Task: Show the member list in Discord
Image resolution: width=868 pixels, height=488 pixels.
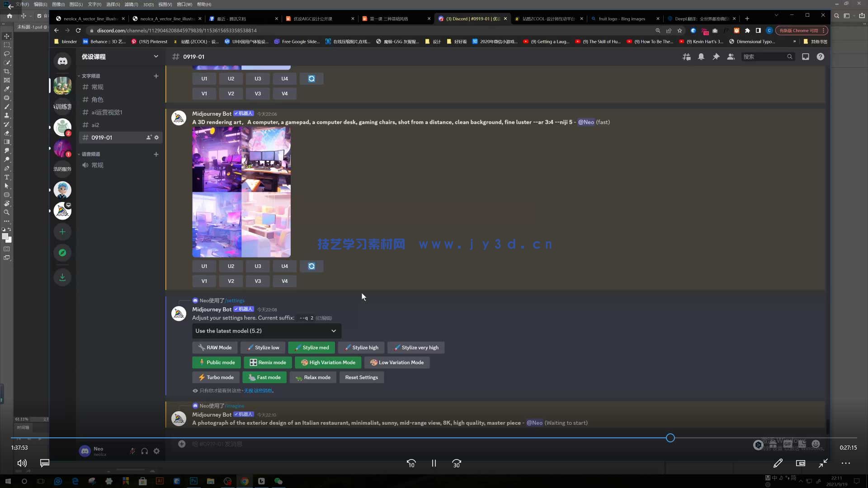Action: (x=731, y=56)
